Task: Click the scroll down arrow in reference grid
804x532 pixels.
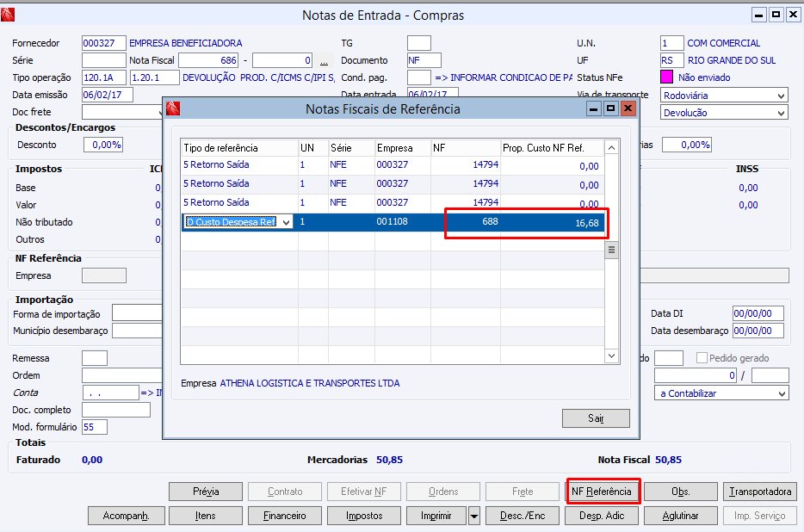Action: tap(611, 356)
